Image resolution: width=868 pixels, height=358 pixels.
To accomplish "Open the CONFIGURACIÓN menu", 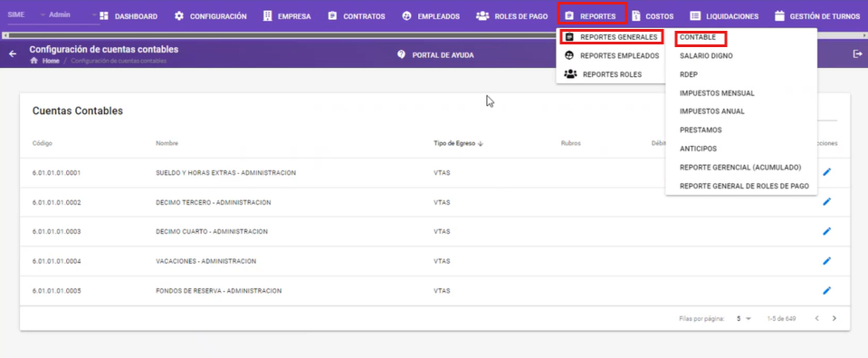I will click(210, 16).
